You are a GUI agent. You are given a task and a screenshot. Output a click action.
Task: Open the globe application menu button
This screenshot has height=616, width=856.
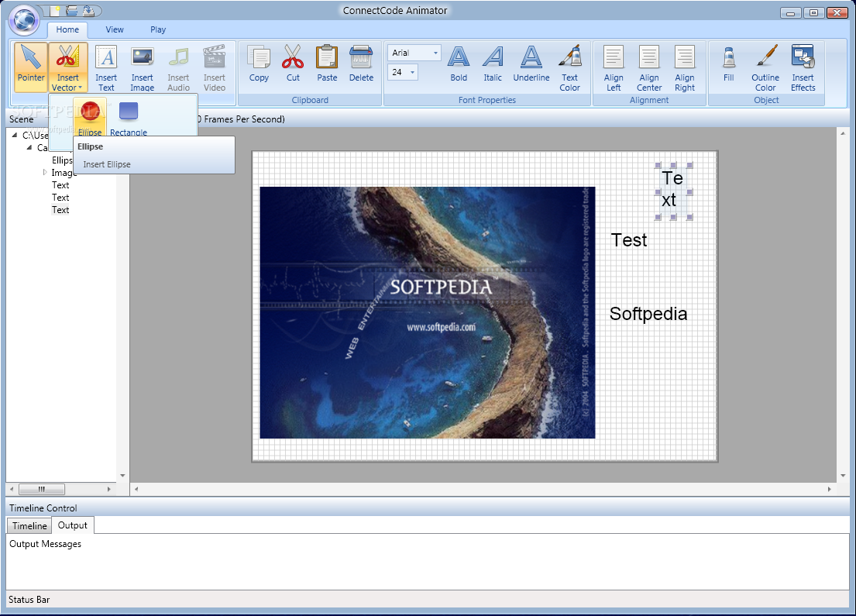pyautogui.click(x=25, y=19)
